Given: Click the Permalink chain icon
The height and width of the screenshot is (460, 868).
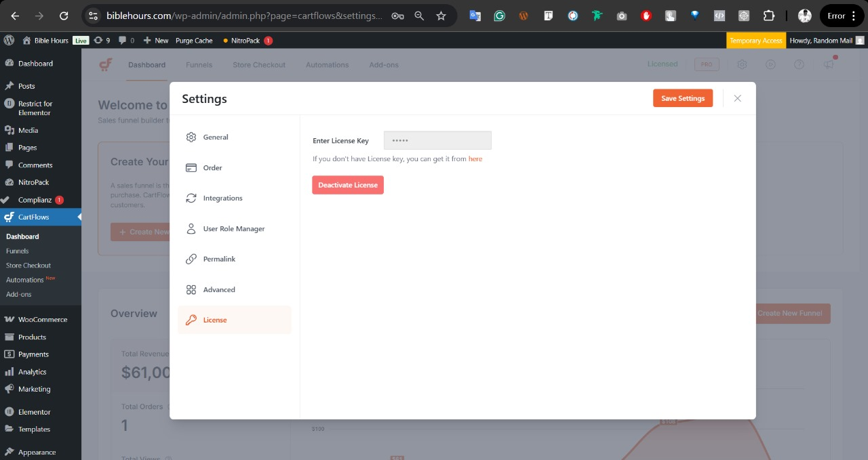Looking at the screenshot, I should pos(191,259).
